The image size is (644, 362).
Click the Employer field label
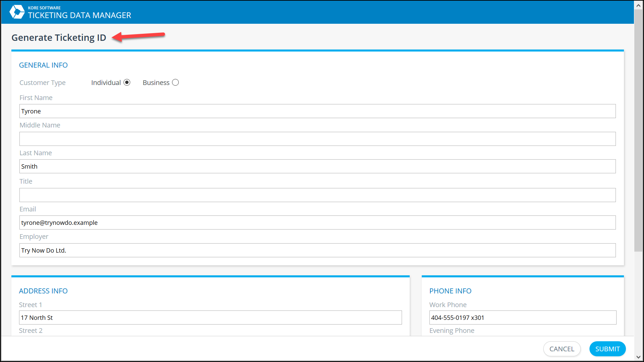pos(34,237)
